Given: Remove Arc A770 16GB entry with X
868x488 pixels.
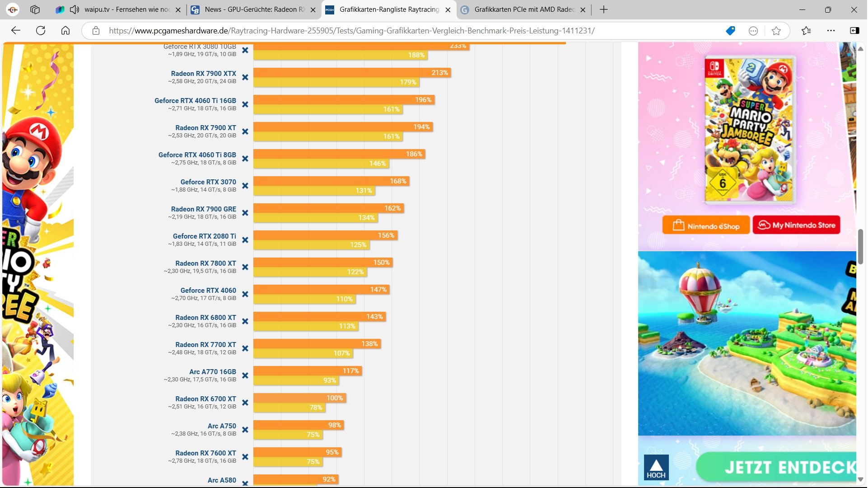Looking at the screenshot, I should (245, 375).
